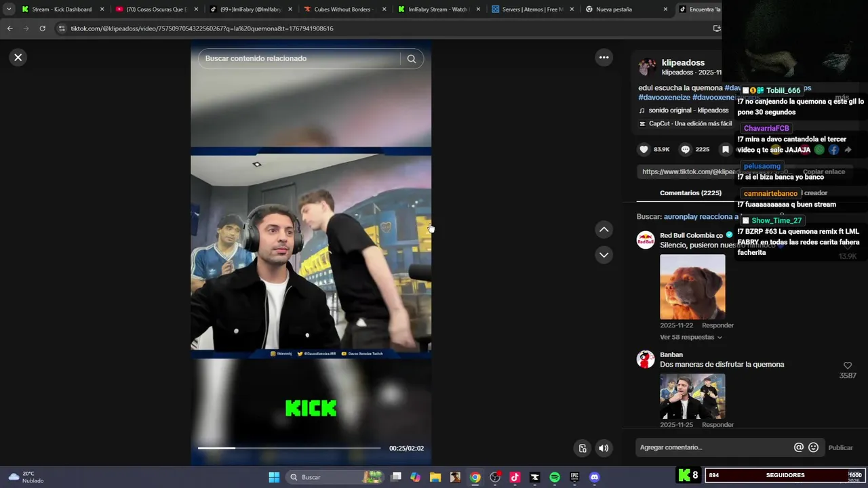Reload the page with refresh icon
Image resolution: width=868 pixels, height=488 pixels.
click(x=42, y=28)
